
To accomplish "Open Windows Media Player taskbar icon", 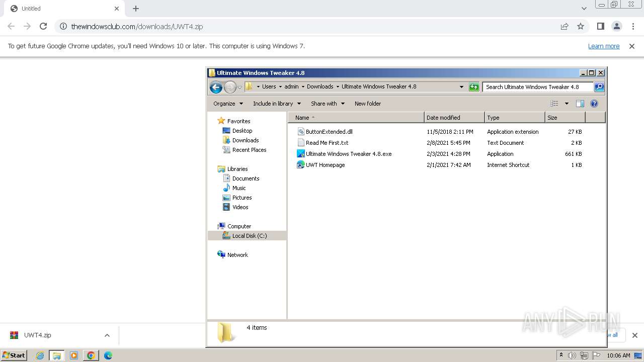I will point(74,355).
